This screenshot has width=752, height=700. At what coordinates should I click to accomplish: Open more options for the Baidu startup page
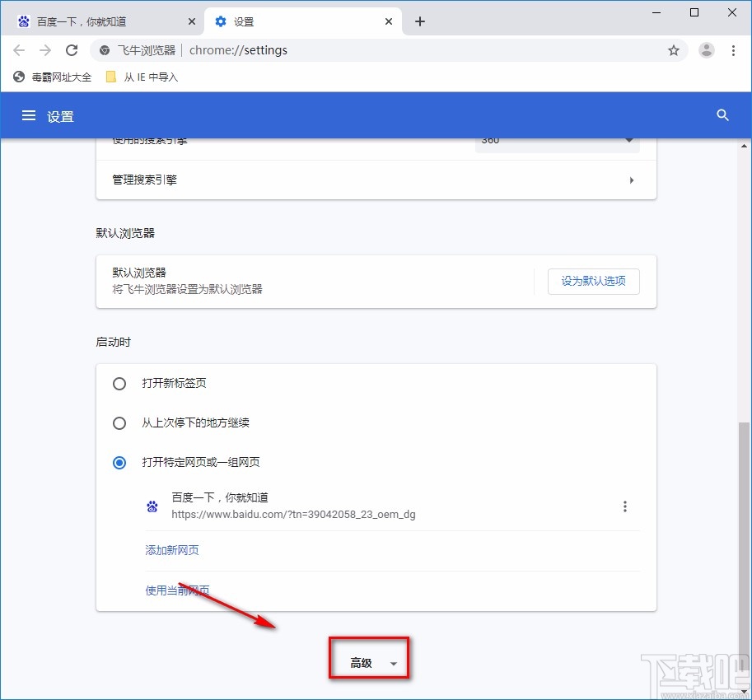tap(625, 506)
